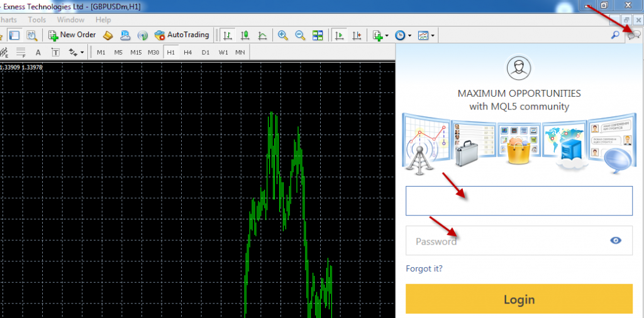Open the MQL5 community chat icon
This screenshot has width=644, height=318.
coord(634,35)
